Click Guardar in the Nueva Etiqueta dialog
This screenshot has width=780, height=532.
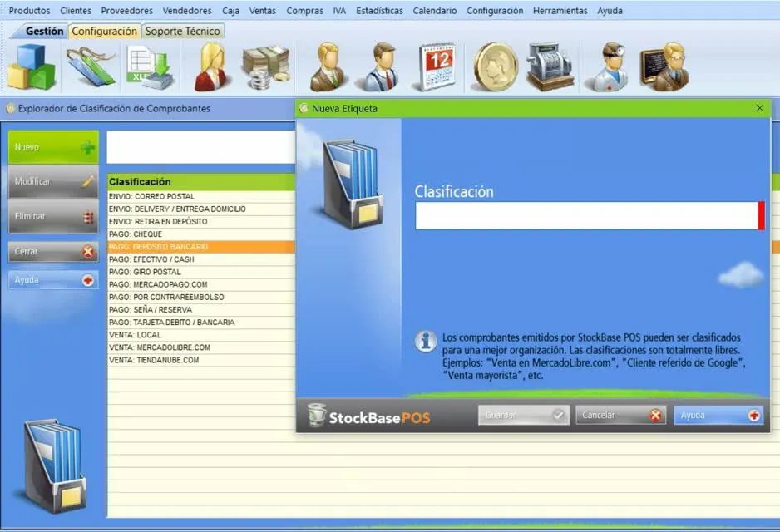point(524,415)
